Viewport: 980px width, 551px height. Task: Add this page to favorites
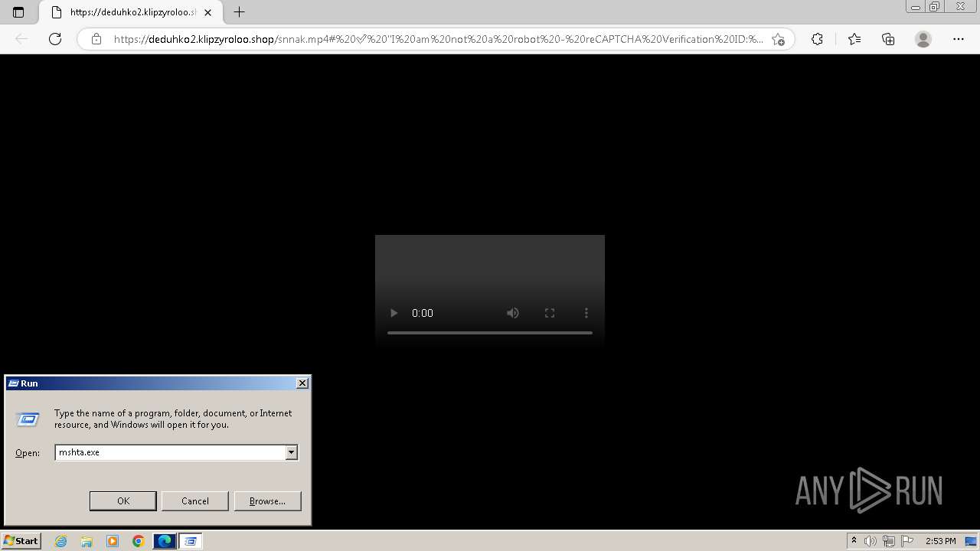[779, 39]
